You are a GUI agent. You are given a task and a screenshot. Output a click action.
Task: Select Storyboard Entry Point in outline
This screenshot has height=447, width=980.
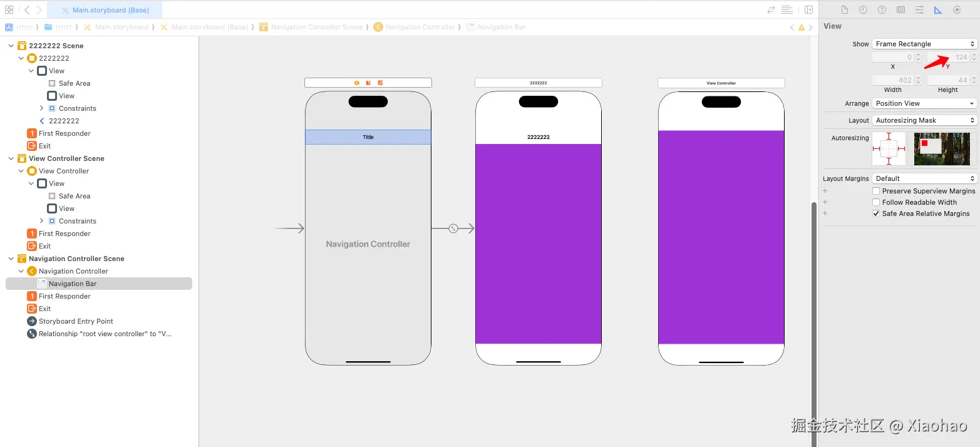(76, 321)
